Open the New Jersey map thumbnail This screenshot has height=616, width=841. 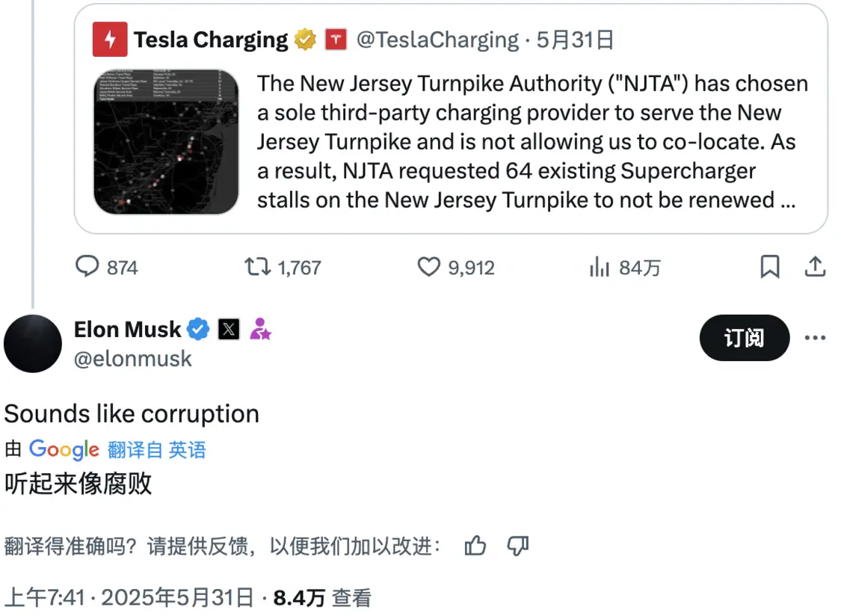pos(166,142)
